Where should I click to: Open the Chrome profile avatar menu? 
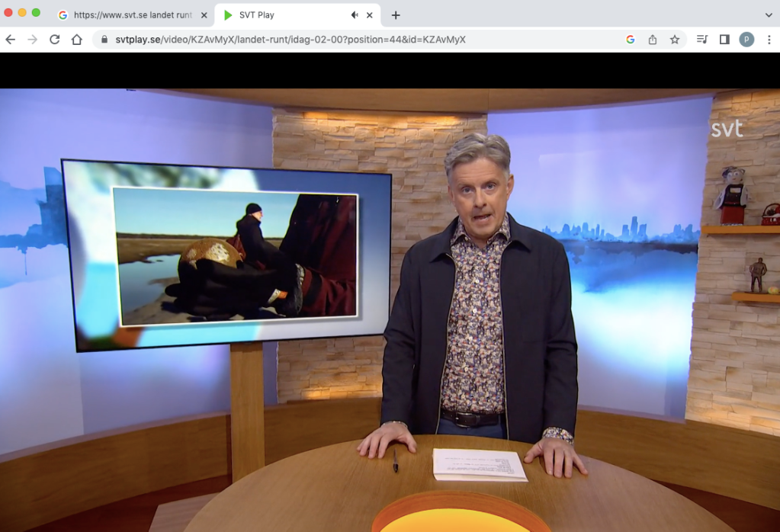746,40
